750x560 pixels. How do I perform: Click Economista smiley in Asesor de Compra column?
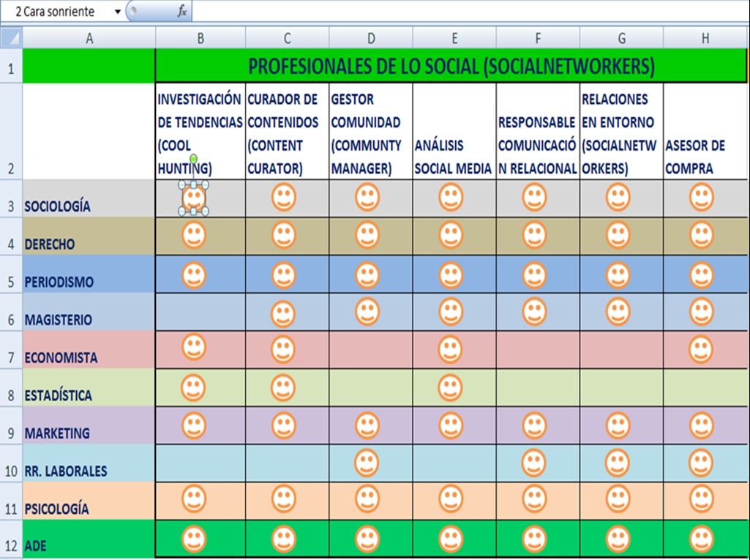point(701,350)
